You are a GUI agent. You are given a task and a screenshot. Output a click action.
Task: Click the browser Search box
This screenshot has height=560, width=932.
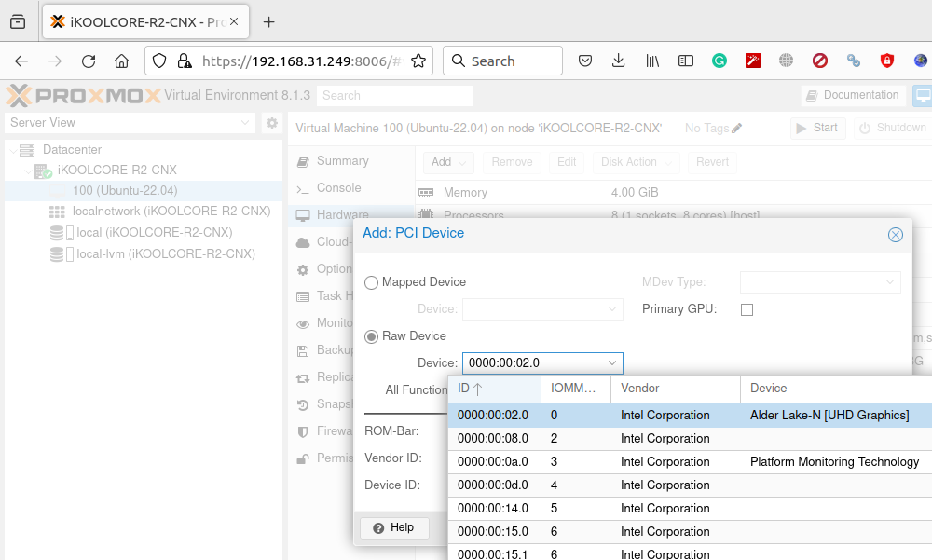click(503, 61)
